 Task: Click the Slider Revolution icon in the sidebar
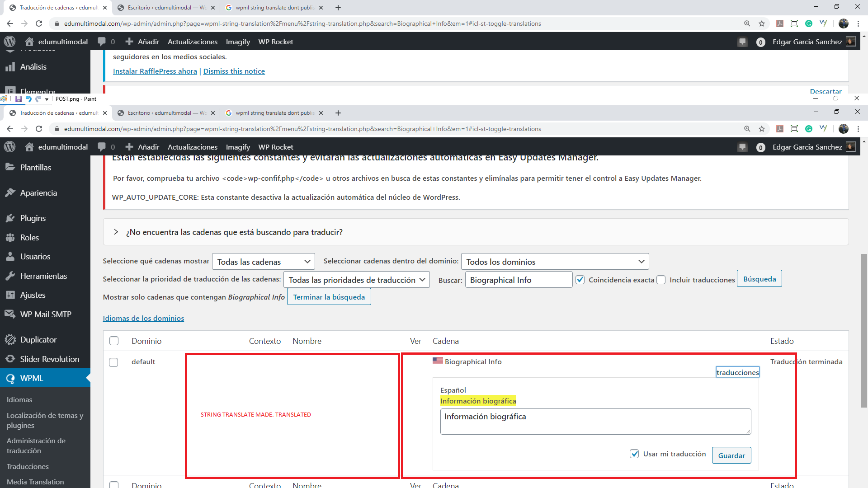[x=10, y=359]
